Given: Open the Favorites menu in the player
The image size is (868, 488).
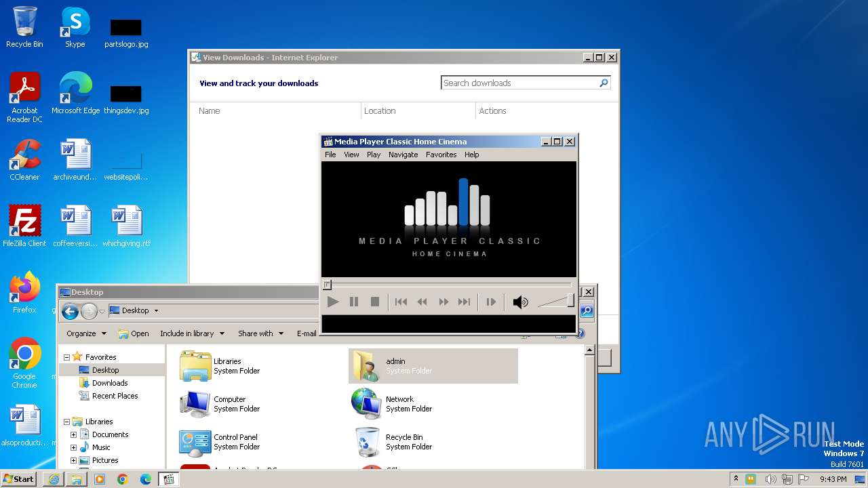Looking at the screenshot, I should (x=441, y=155).
